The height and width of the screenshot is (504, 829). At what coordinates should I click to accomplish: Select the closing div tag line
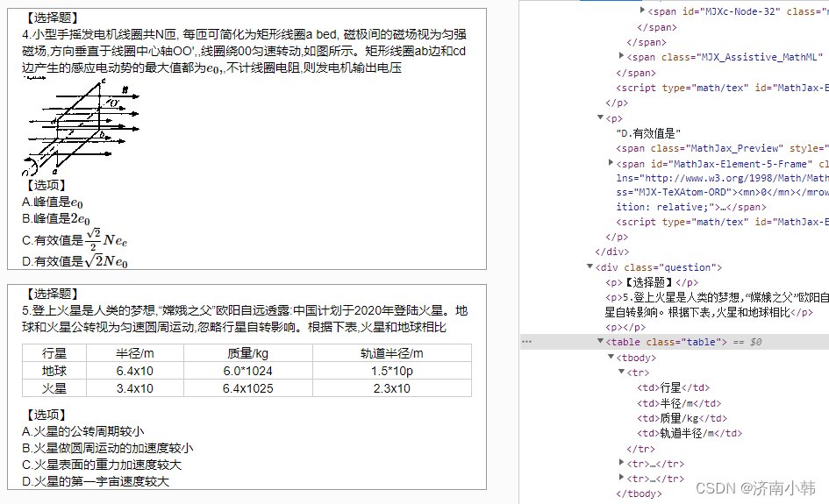coord(611,252)
